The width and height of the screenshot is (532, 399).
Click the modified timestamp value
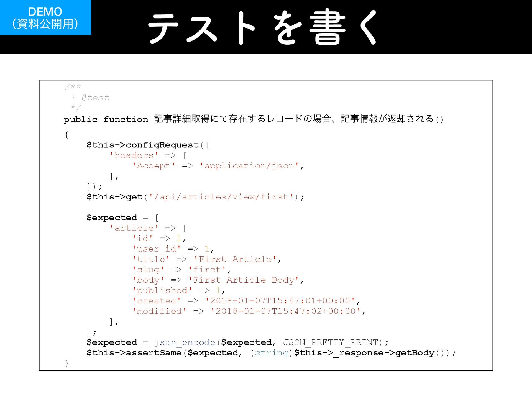click(x=285, y=311)
